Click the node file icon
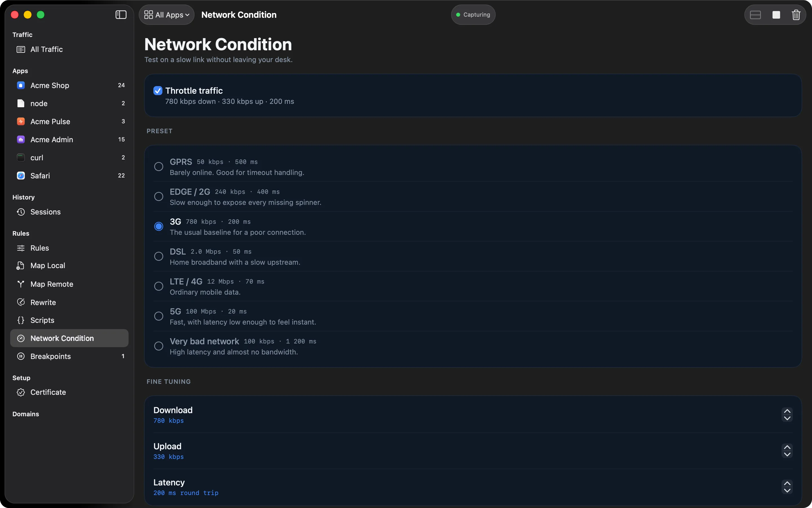 point(21,104)
